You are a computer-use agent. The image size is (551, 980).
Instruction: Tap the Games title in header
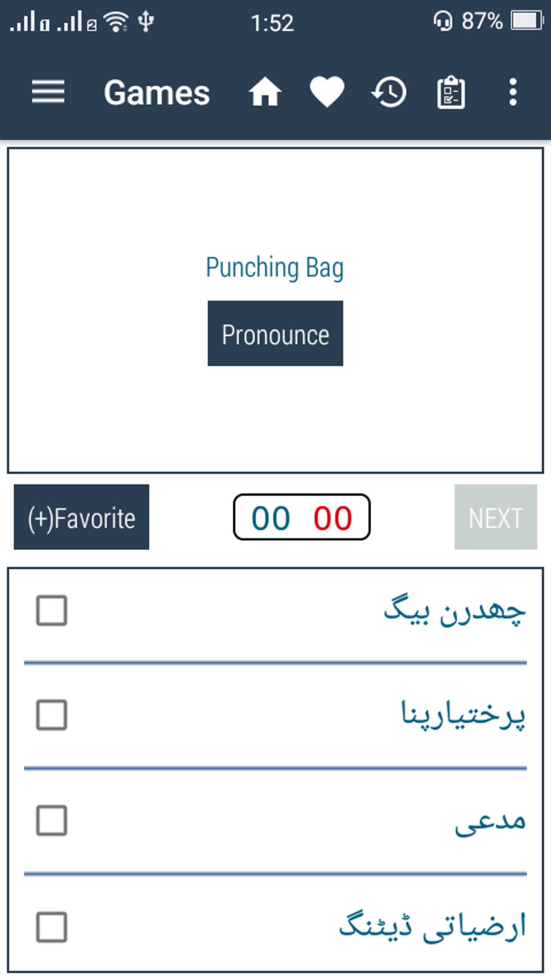157,92
